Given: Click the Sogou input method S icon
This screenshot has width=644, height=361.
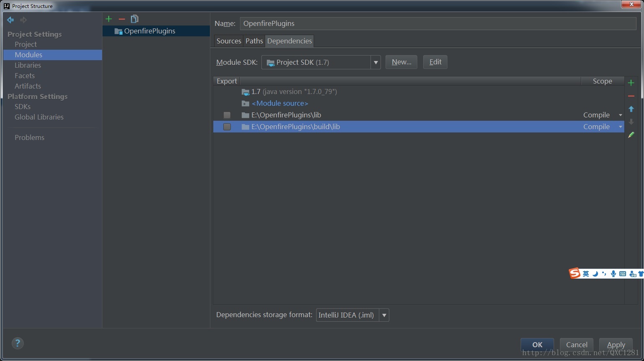Looking at the screenshot, I should point(575,273).
